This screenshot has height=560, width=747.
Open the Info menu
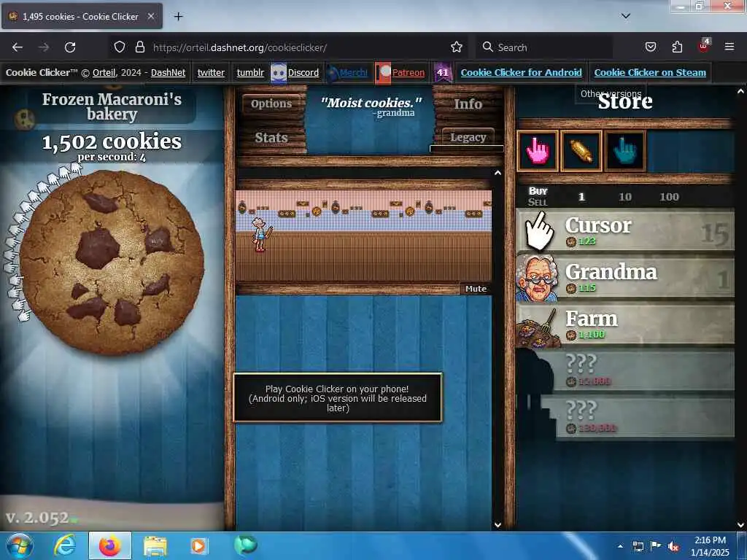(468, 104)
